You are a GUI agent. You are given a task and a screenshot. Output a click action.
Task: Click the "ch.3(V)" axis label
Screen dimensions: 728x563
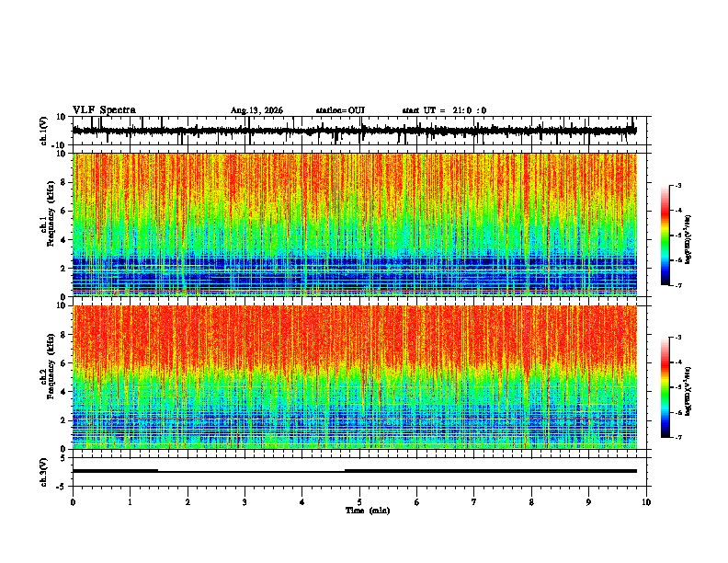[44, 472]
